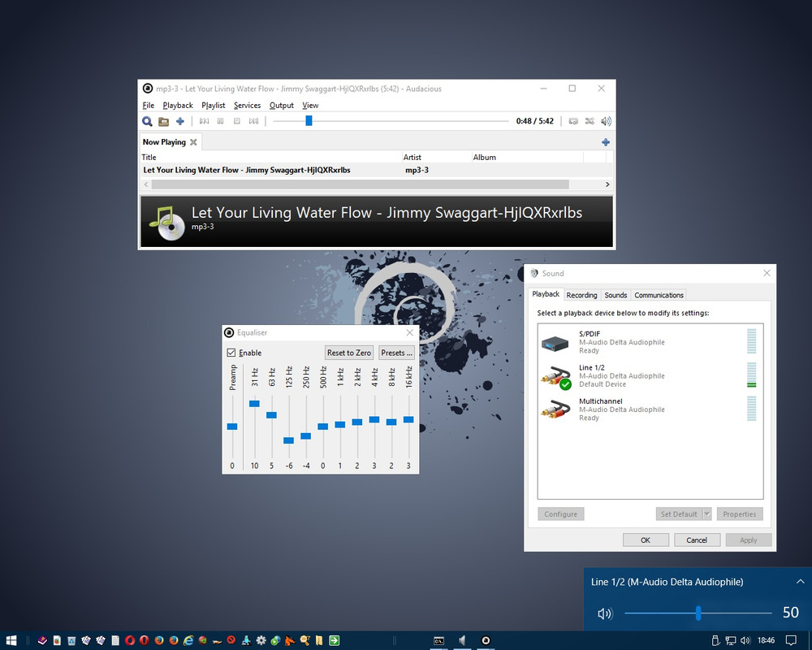812x650 pixels.
Task: Open Recycle Bin from taskbar
Action: [x=71, y=641]
